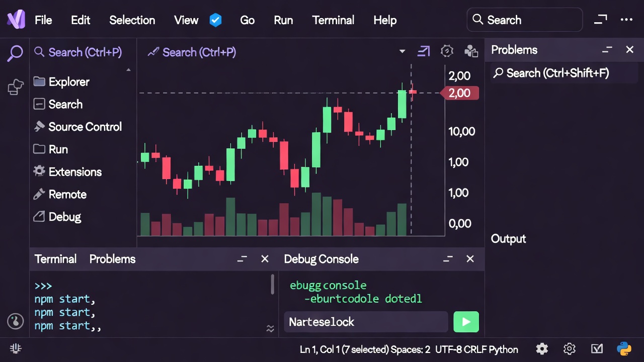Open the panel layout icon in the title bar

tap(600, 20)
